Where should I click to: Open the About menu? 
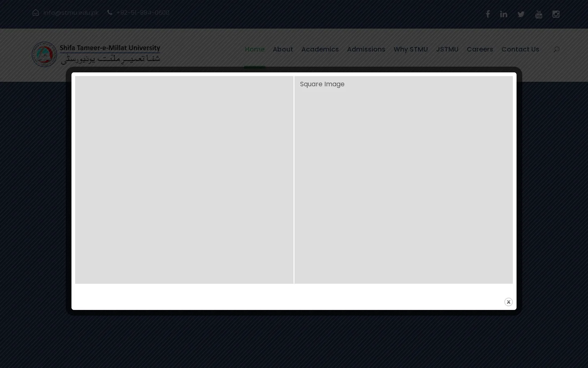pos(283,49)
